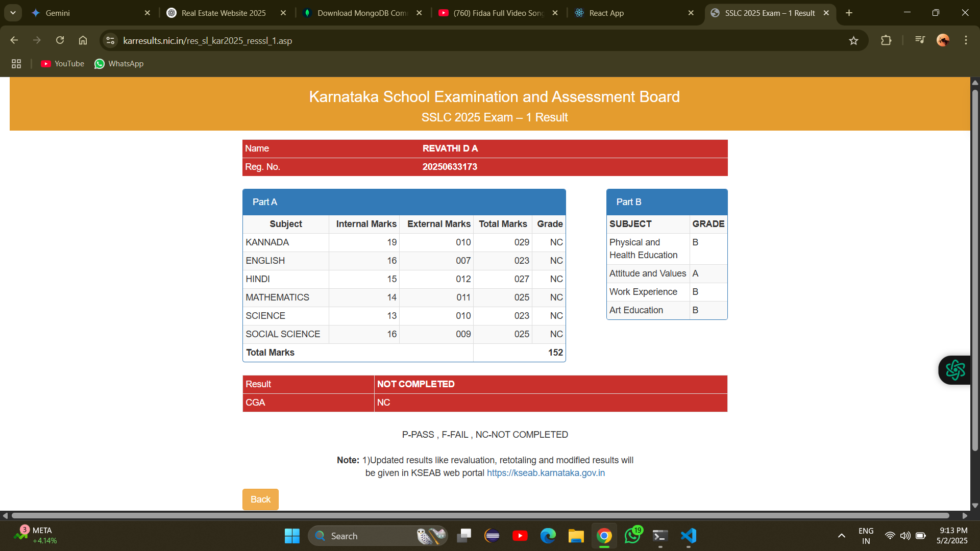Switch to the React App tab
Viewport: 980px width, 551px height.
click(x=606, y=13)
